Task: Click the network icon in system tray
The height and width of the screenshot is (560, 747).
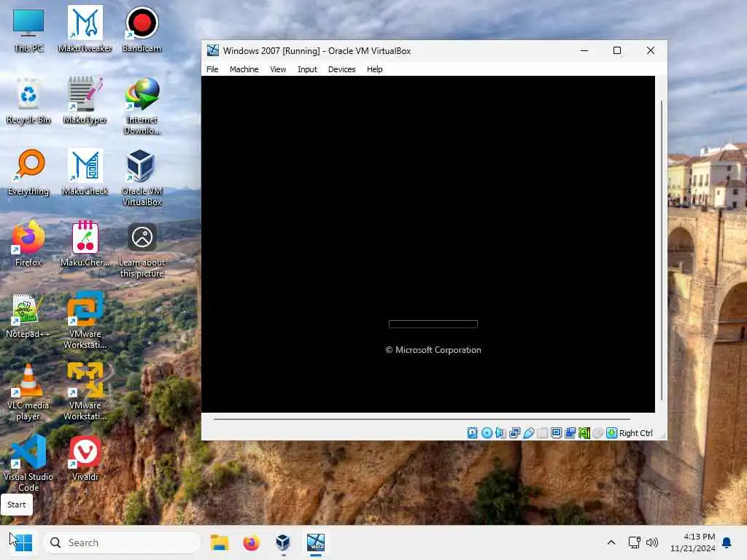Action: 634,542
